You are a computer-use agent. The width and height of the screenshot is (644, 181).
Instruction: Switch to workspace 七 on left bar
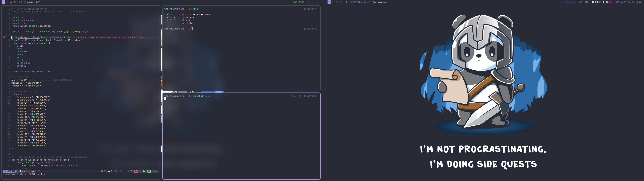(x=7, y=2)
